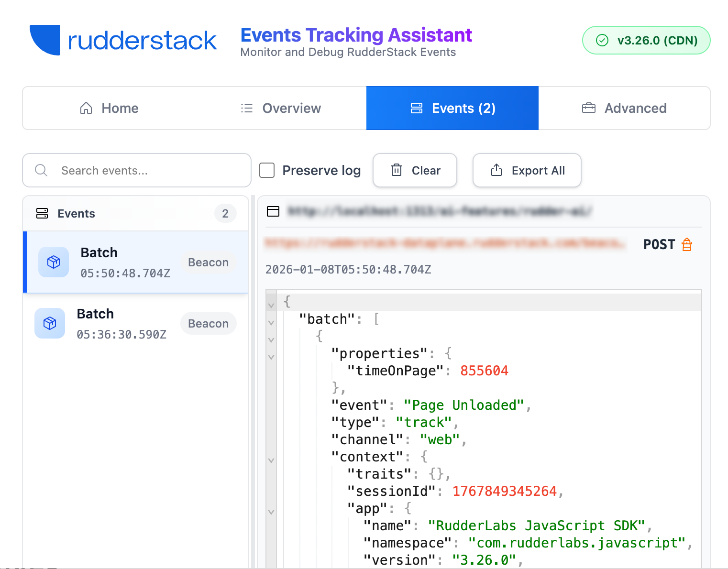Click the magnifier icon in the search box

42,170
